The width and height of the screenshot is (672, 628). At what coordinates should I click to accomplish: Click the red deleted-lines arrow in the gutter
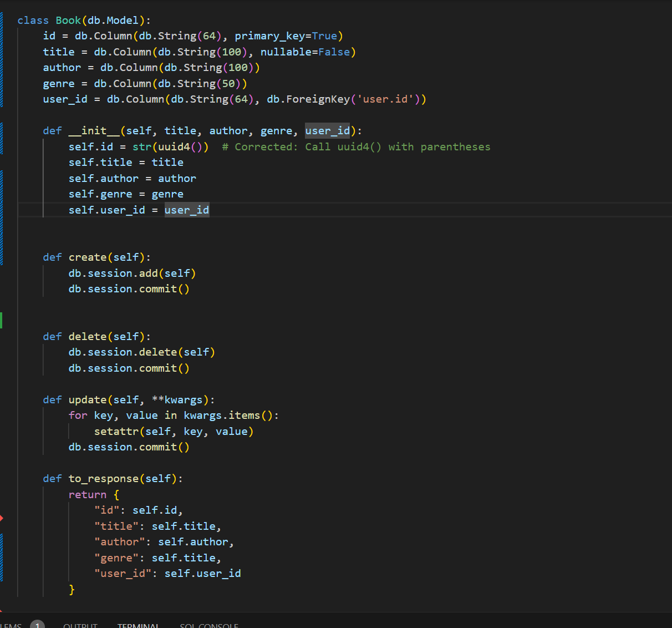click(x=3, y=518)
